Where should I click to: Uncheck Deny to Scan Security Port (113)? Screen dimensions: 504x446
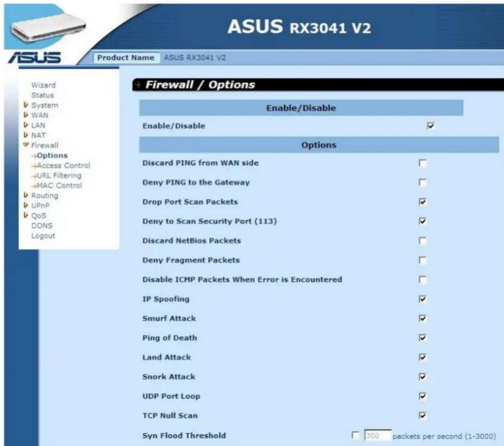point(422,221)
